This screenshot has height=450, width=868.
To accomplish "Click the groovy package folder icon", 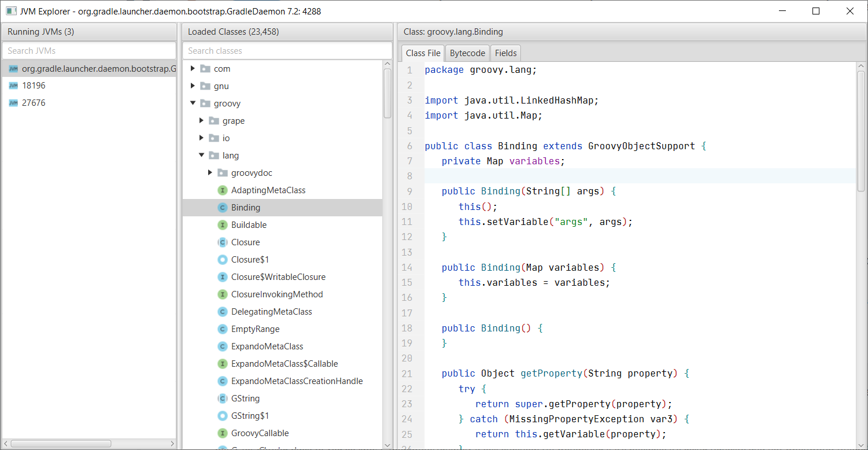I will tap(205, 104).
